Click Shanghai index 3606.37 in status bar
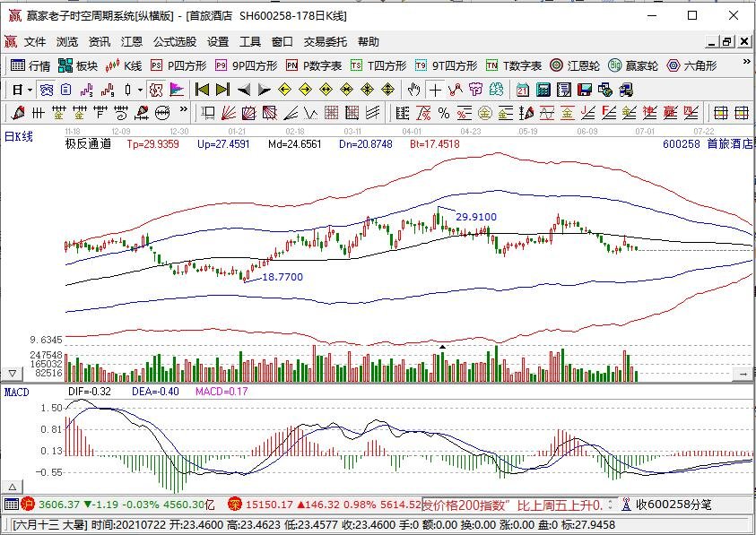Viewport: 756px width, 535px height. point(58,505)
